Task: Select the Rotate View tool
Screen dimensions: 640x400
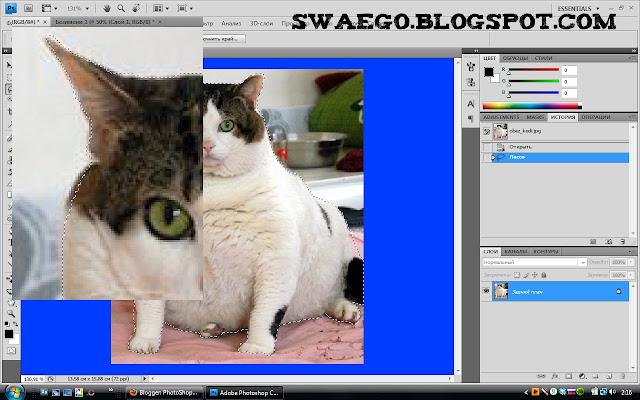Action: (136, 8)
